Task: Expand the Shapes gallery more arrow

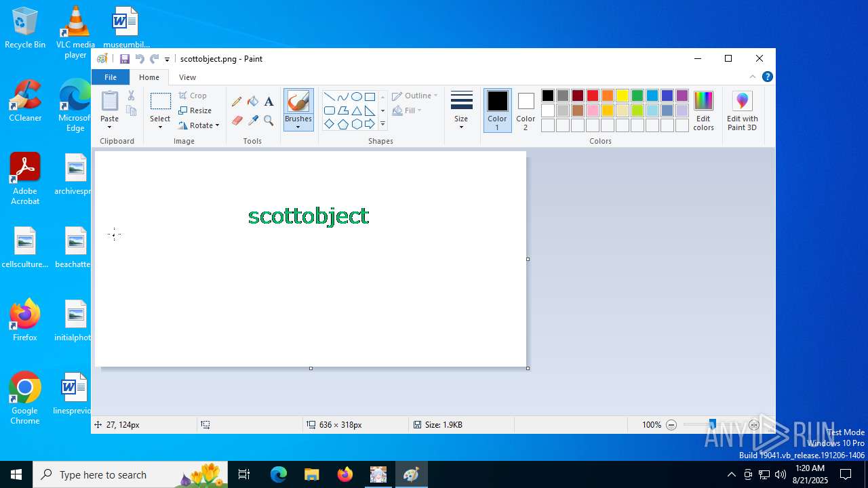Action: pos(382,124)
